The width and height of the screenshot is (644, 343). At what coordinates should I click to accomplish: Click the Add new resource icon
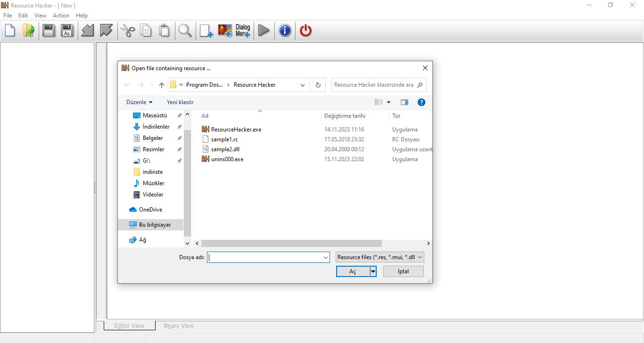tap(206, 31)
